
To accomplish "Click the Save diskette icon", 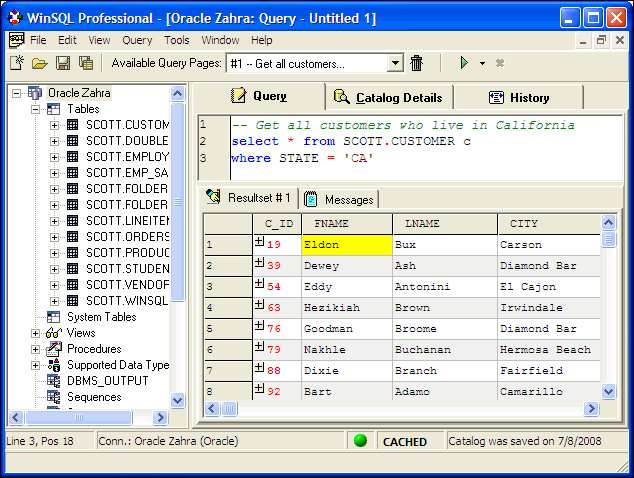I will (63, 63).
